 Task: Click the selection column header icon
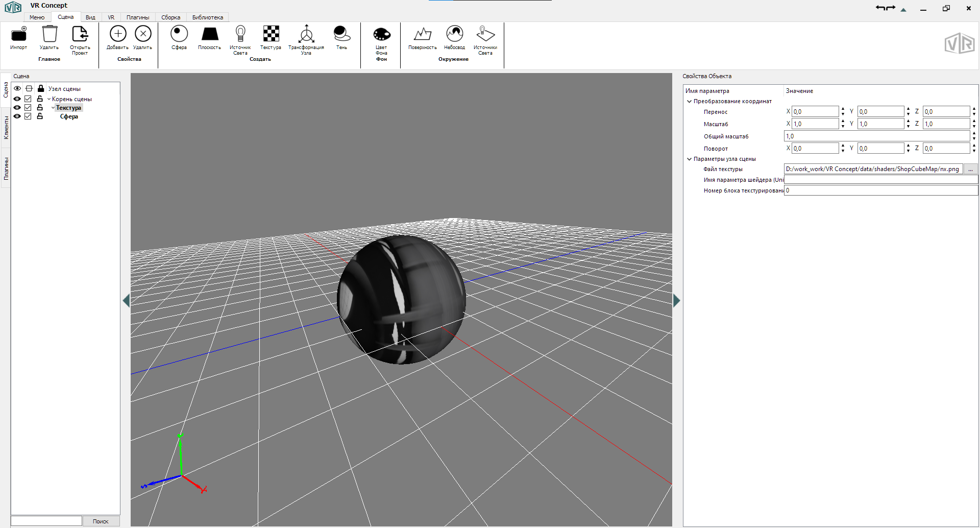pos(29,88)
